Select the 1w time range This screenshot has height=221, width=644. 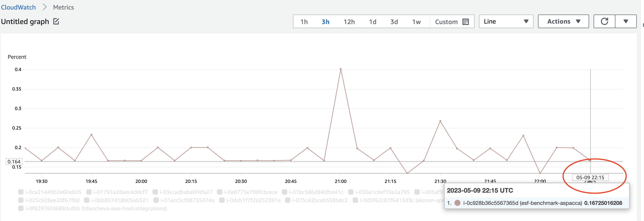tap(416, 22)
